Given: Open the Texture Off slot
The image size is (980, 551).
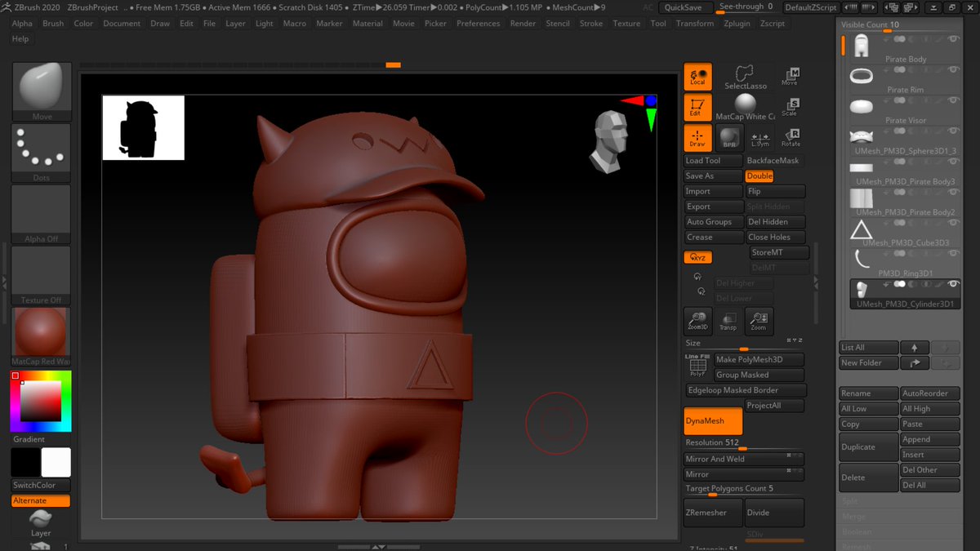Looking at the screenshot, I should tap(42, 275).
